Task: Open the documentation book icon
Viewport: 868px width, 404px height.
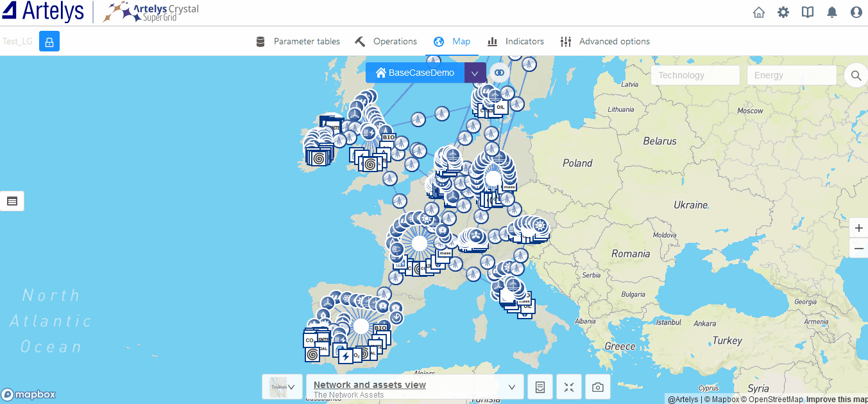Action: coord(808,12)
